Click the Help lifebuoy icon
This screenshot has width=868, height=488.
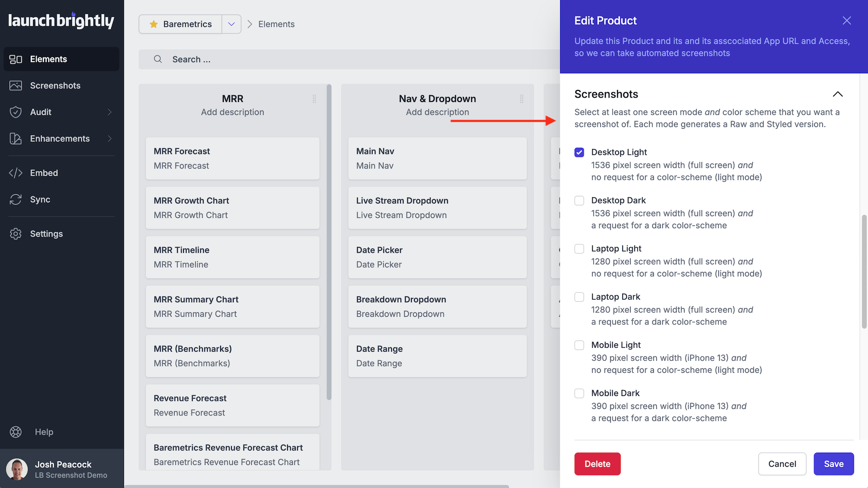pos(16,432)
